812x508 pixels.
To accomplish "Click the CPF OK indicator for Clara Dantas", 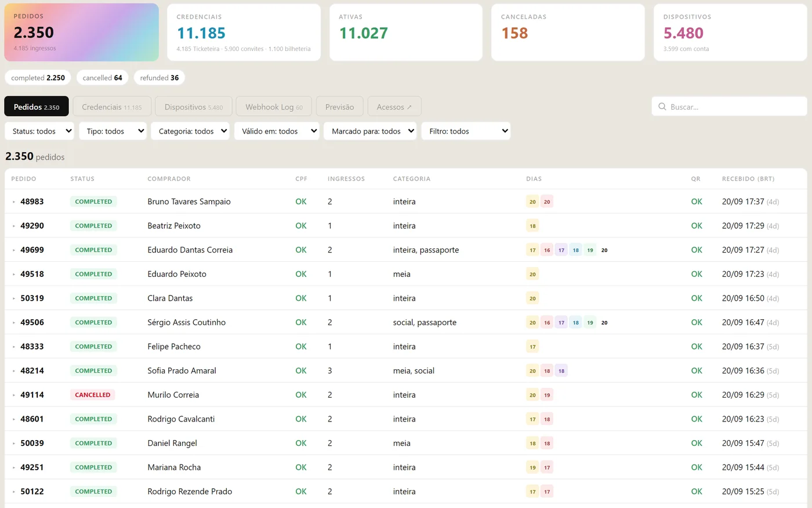I will click(301, 298).
